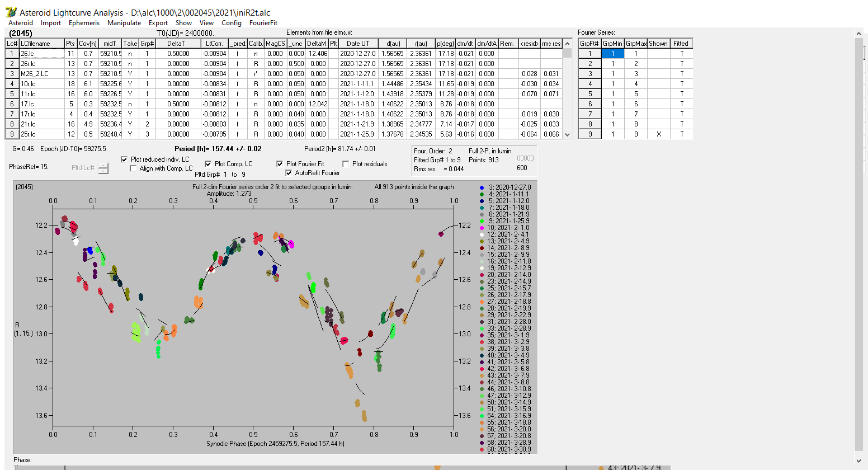Enable Plot residuals checkbox
This screenshot has width=868, height=470.
[x=346, y=164]
